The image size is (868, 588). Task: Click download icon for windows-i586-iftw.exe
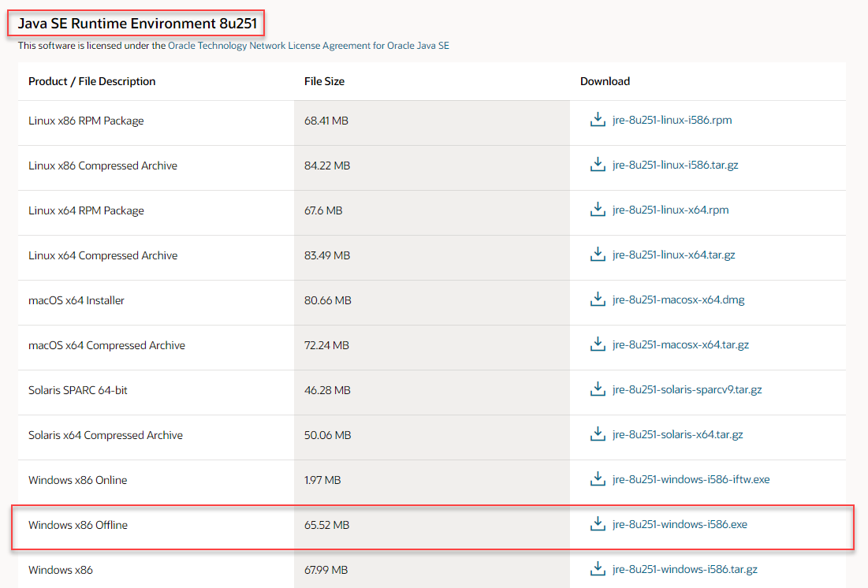click(x=598, y=478)
